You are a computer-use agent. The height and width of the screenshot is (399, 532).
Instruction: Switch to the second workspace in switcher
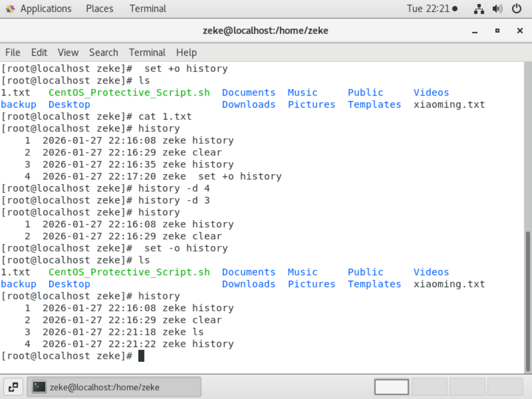(x=429, y=387)
